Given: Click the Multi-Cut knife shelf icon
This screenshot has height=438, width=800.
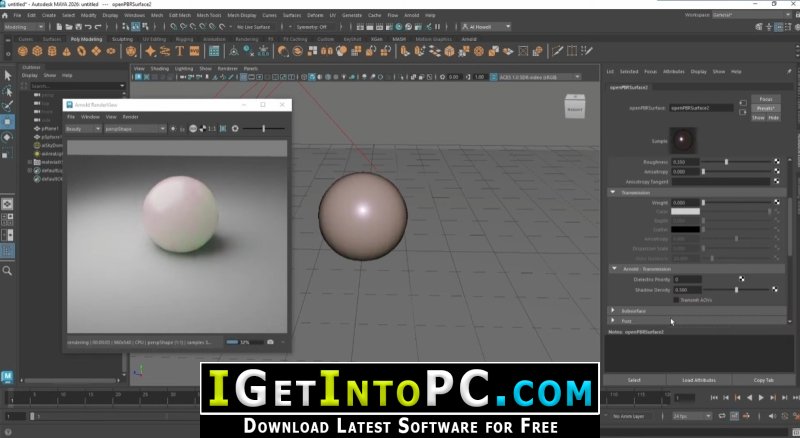Looking at the screenshot, I should [557, 51].
